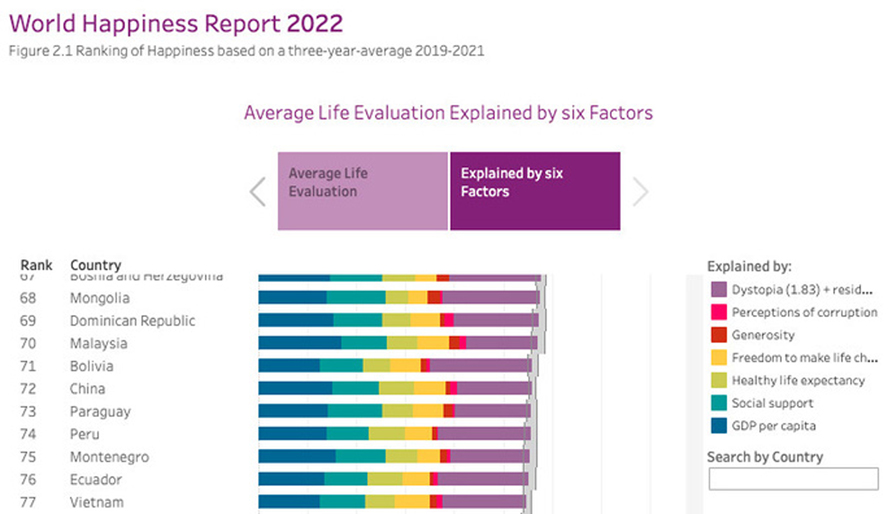Image resolution: width=888 pixels, height=514 pixels.
Task: Highlight GDP per capita legend swatch
Action: coord(718,426)
